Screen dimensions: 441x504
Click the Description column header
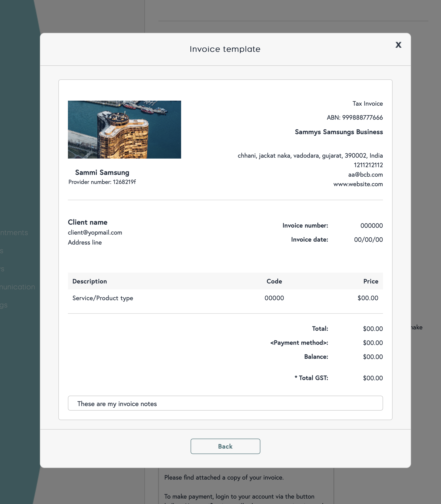[90, 281]
